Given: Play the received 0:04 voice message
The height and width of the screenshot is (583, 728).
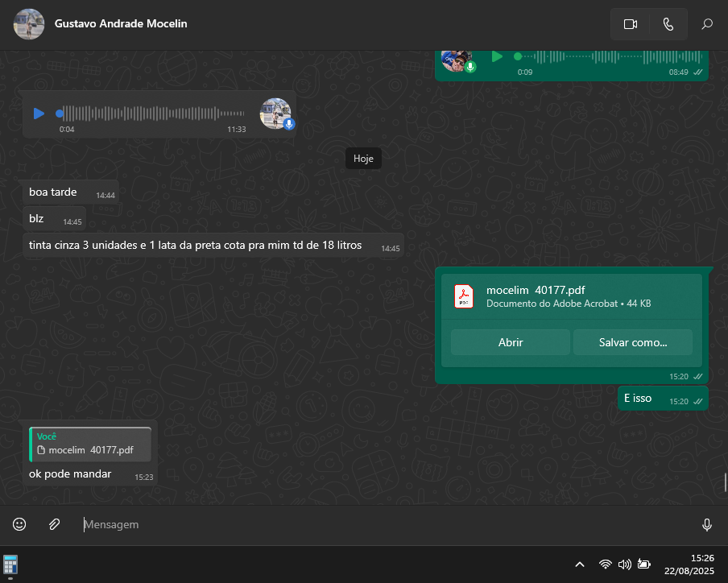Looking at the screenshot, I should (39, 114).
